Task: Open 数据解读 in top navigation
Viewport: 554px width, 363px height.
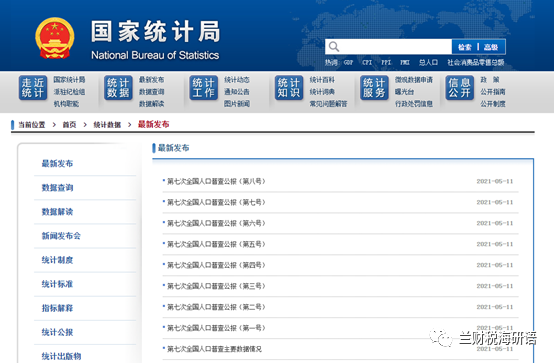Action: (151, 104)
